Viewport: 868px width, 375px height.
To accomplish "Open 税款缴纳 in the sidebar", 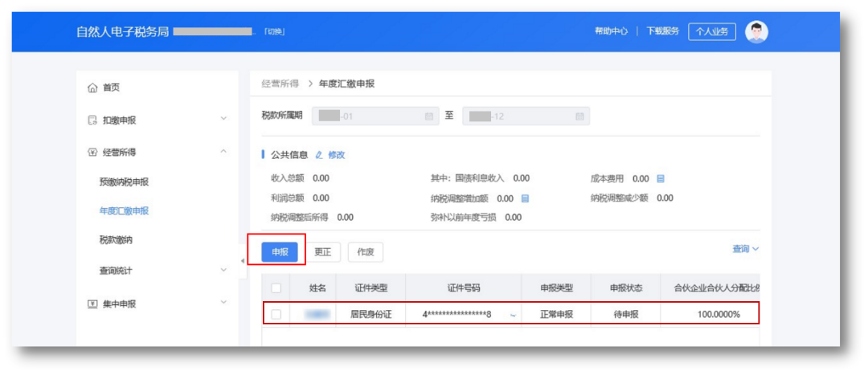I will click(116, 240).
